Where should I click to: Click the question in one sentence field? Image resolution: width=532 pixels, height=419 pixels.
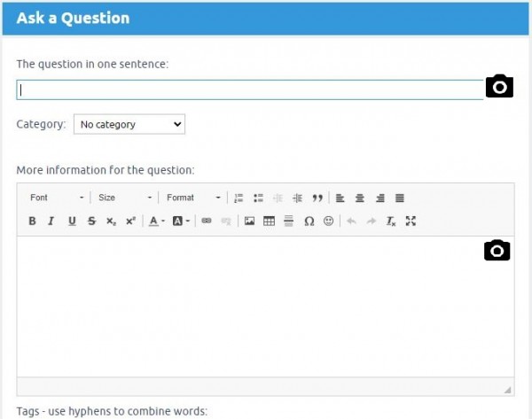(x=250, y=89)
